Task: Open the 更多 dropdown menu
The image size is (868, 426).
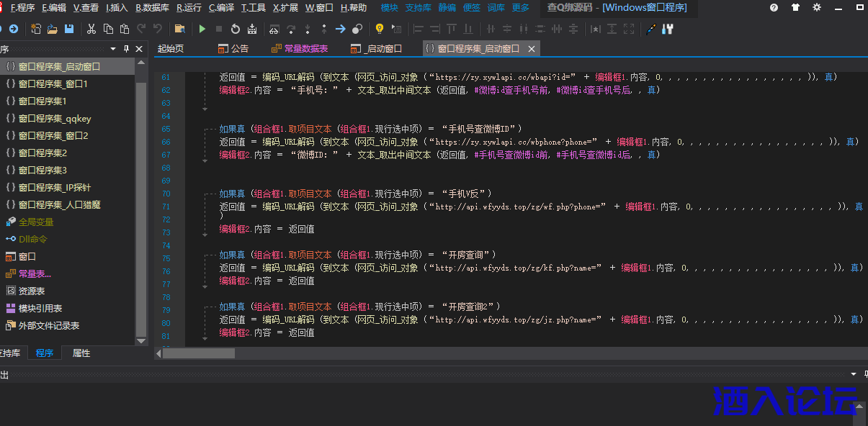Action: [522, 8]
